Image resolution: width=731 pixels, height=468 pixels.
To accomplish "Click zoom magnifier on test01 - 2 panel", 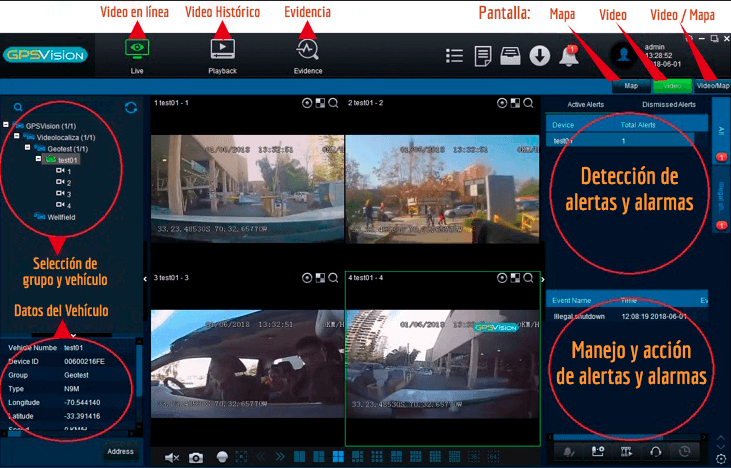I will click(x=528, y=103).
